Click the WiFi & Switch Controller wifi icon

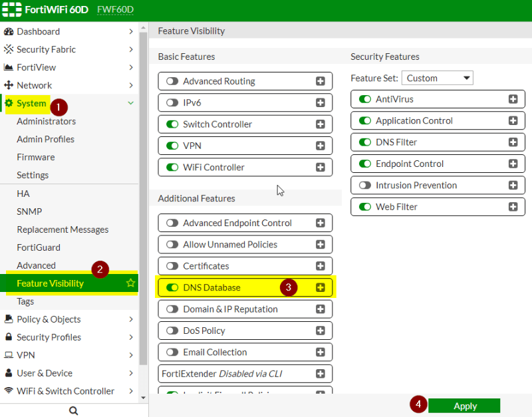coord(9,390)
